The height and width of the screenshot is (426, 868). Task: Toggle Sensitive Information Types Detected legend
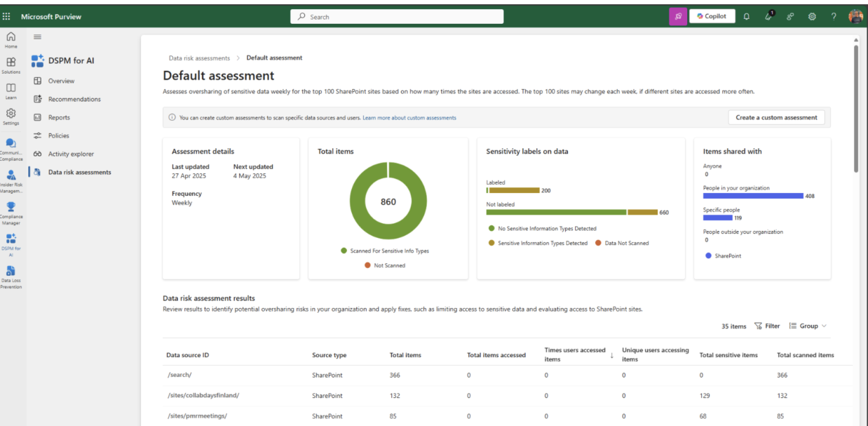538,243
